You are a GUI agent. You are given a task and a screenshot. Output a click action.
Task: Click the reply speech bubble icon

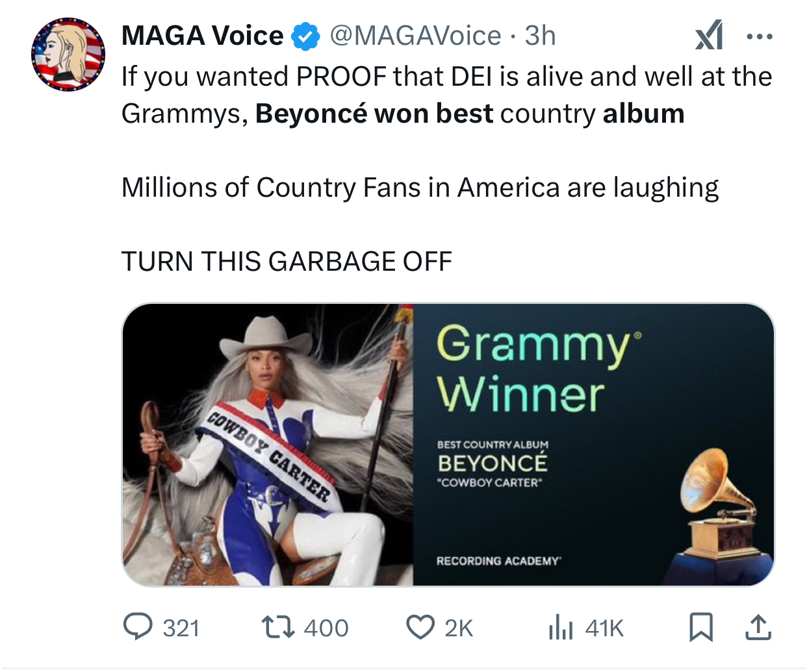(x=138, y=627)
